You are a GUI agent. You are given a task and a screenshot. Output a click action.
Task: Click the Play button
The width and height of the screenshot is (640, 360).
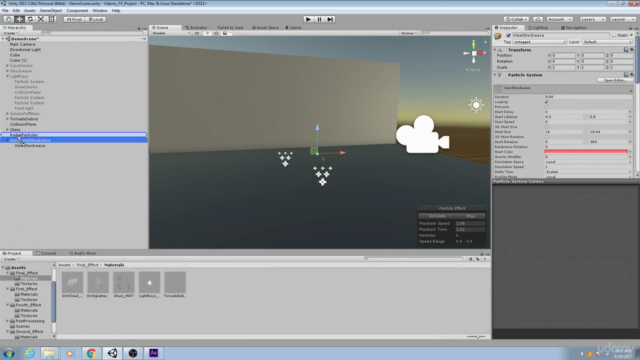click(309, 19)
